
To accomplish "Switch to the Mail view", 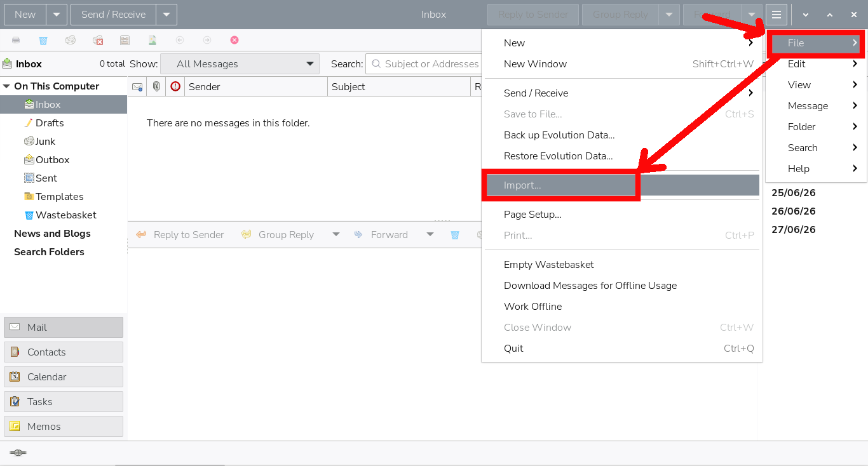I will click(64, 328).
